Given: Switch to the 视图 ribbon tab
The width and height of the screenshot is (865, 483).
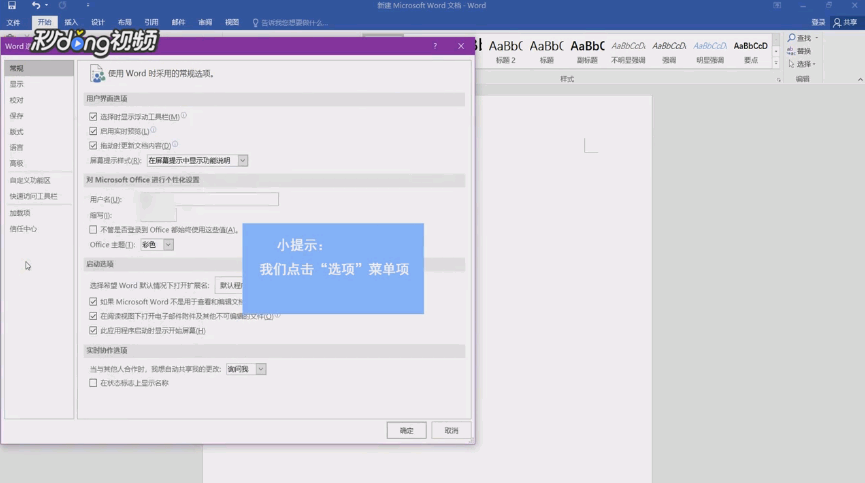Looking at the screenshot, I should [x=232, y=23].
